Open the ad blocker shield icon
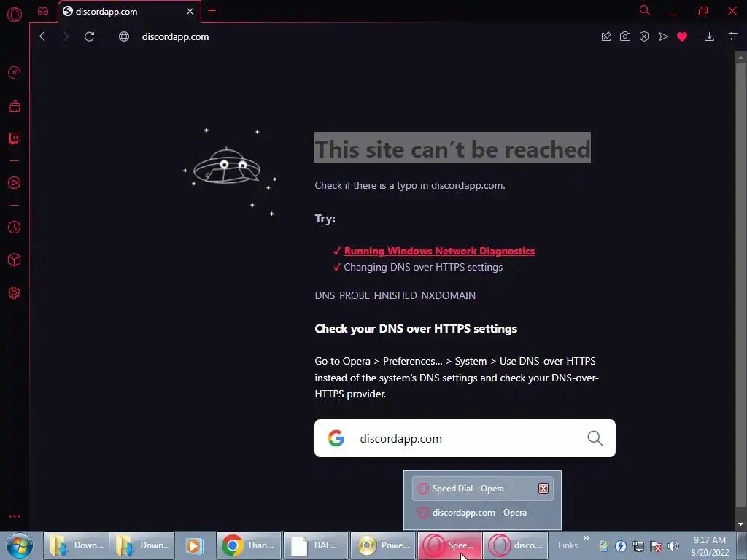Image resolution: width=747 pixels, height=560 pixels. pyautogui.click(x=644, y=36)
